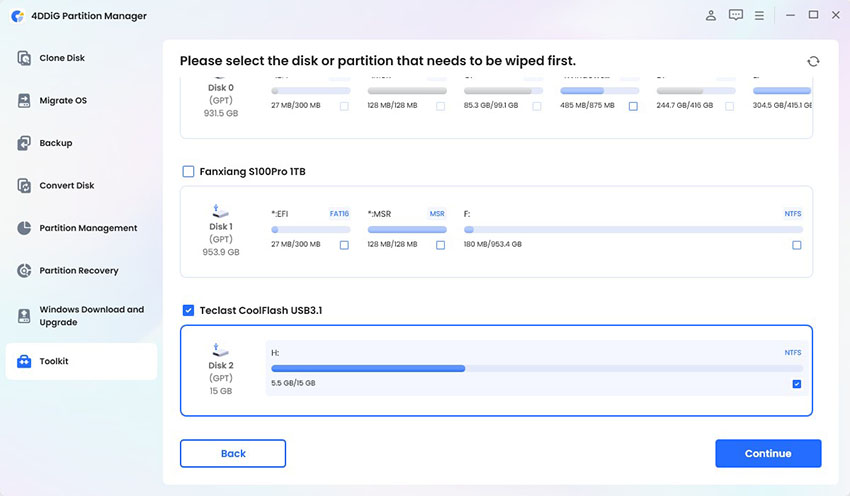The image size is (850, 496).
Task: Click the Disk 2 drive thumbnail
Action: click(220, 351)
